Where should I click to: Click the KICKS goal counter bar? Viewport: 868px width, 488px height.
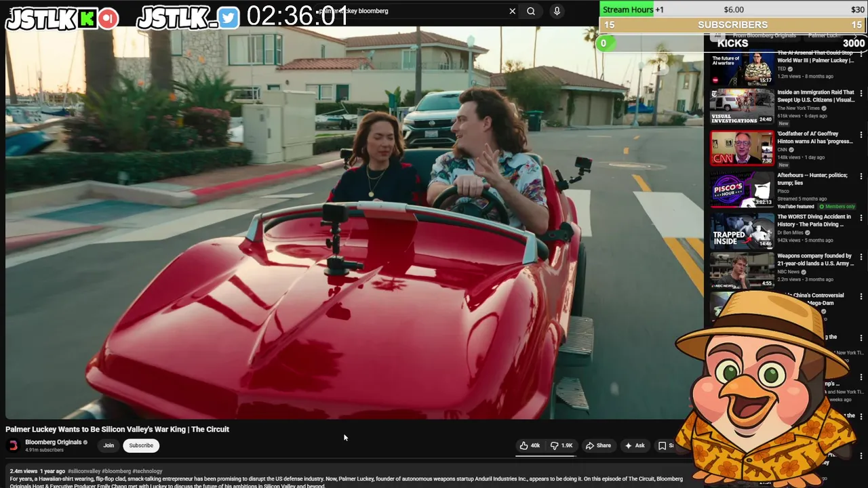point(732,43)
